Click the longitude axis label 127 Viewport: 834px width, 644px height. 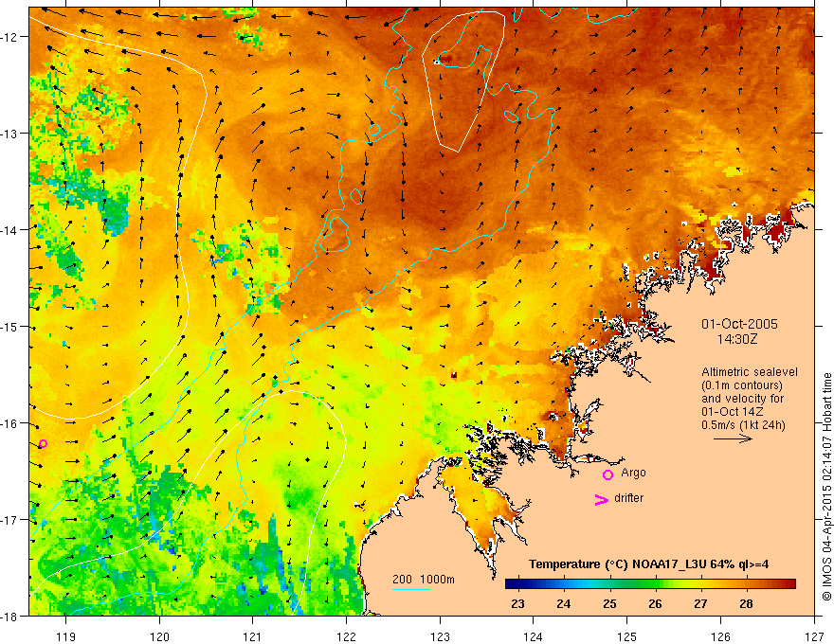point(814,636)
